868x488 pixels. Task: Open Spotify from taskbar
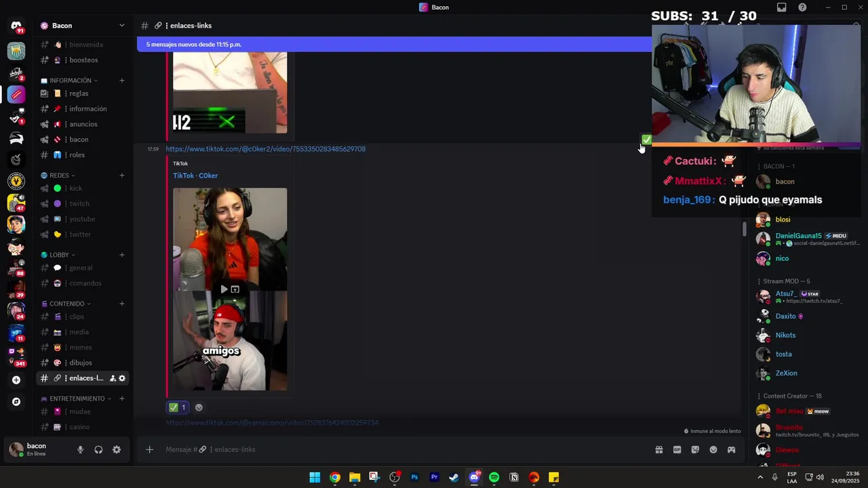click(494, 477)
